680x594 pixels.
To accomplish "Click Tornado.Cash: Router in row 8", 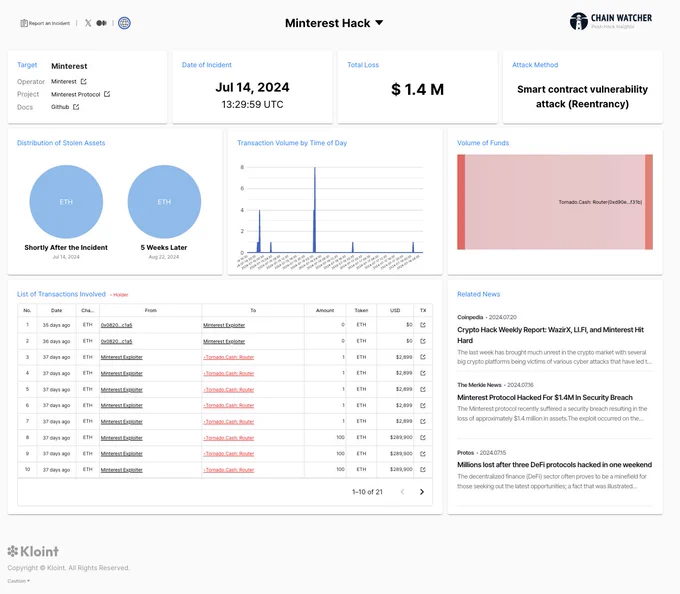I will pos(229,438).
